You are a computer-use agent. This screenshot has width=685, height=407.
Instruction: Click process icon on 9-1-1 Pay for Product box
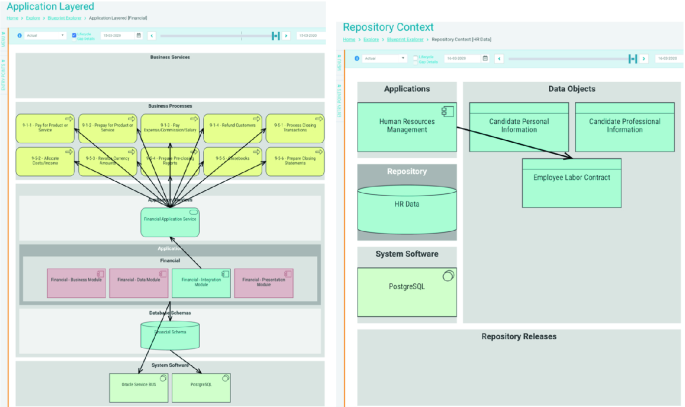69,119
